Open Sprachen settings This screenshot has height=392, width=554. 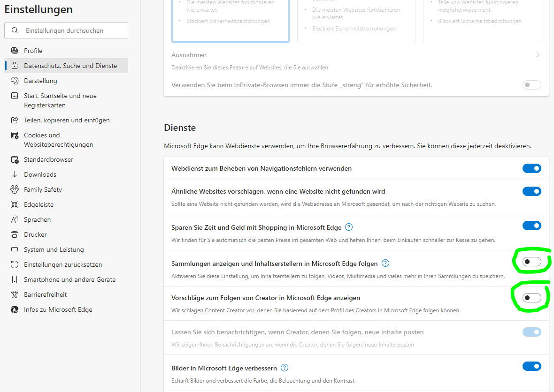66,219
